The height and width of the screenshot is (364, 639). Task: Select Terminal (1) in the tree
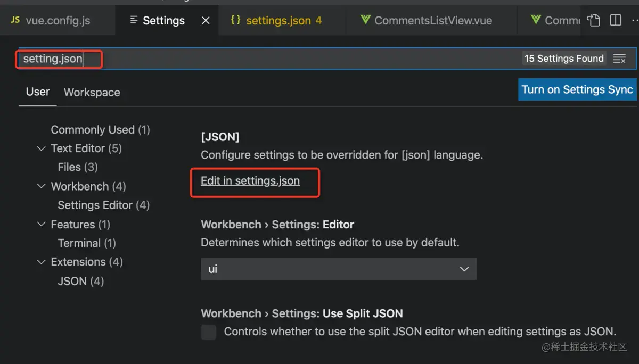point(87,243)
